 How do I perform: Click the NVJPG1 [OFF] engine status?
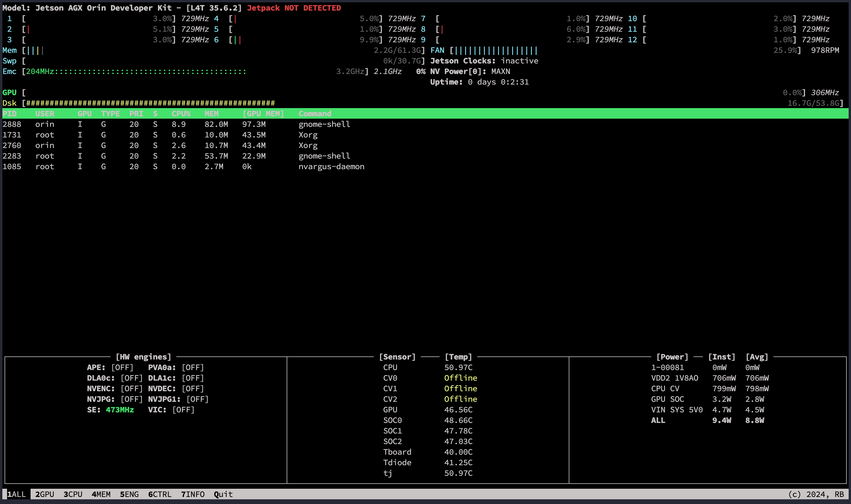(x=178, y=399)
